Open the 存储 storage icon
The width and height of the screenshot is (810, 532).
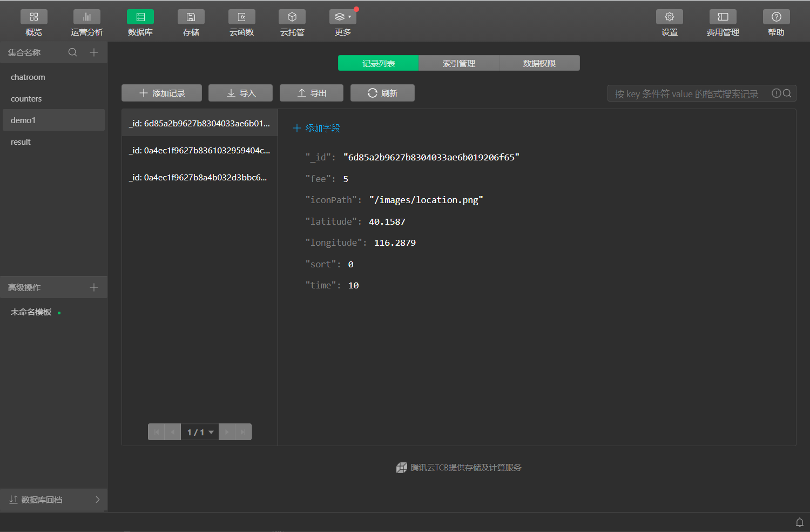click(191, 17)
